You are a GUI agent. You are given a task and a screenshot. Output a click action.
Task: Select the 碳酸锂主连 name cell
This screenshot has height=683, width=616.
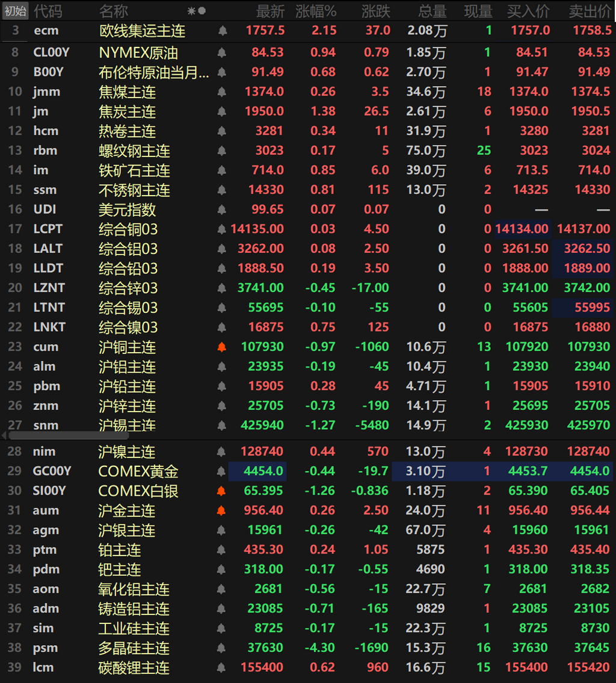[x=134, y=667]
